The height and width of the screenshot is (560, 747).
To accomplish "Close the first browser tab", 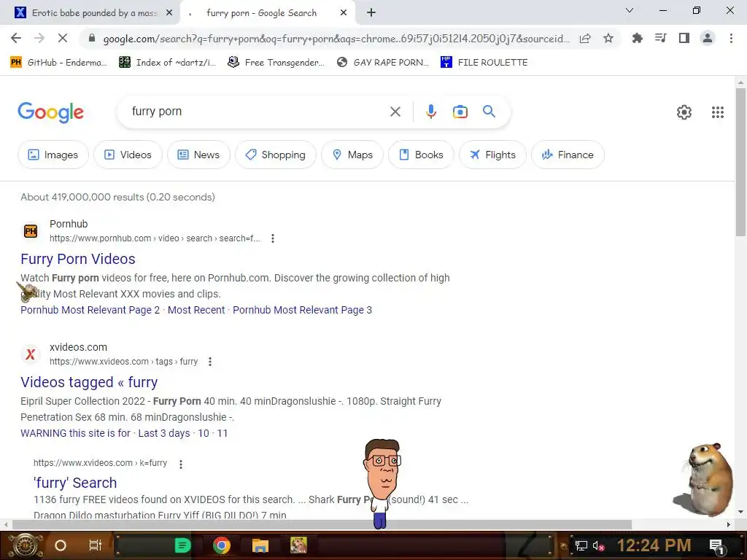I will [169, 13].
